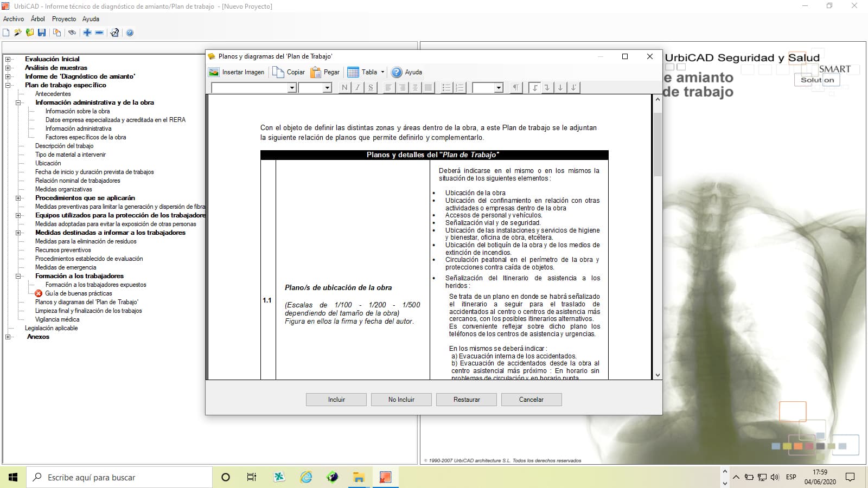Toggle underline (S) formatting

(371, 87)
